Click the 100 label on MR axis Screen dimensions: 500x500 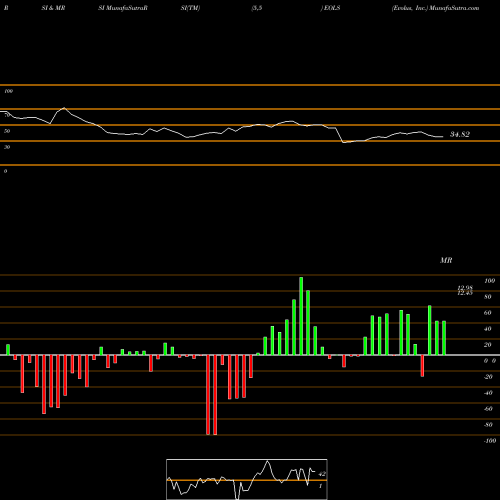pos(489,281)
